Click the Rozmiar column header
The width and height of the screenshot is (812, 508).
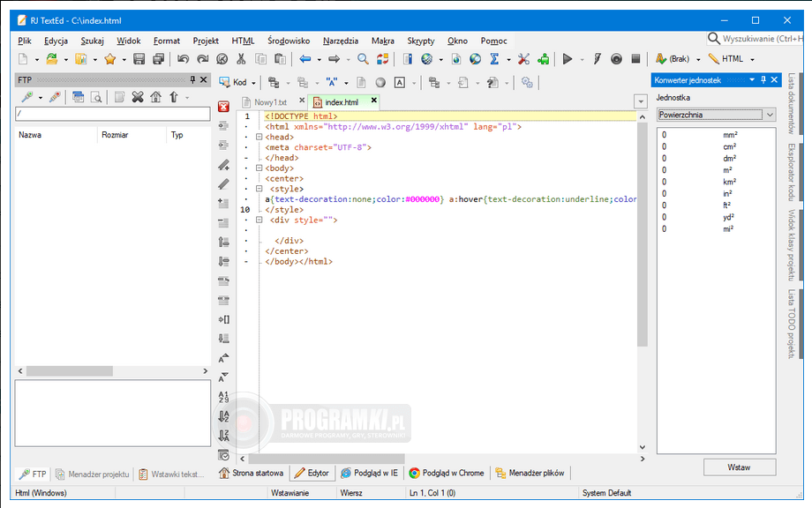[132, 135]
